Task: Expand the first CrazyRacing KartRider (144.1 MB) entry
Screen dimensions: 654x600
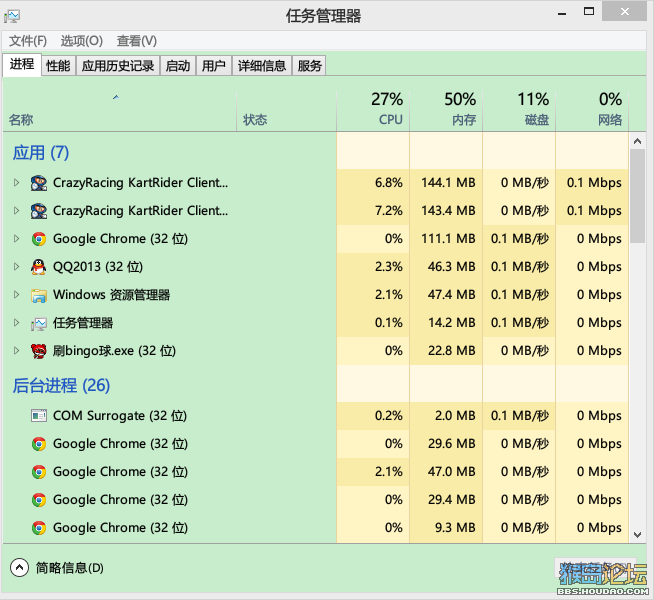Action: coord(16,183)
